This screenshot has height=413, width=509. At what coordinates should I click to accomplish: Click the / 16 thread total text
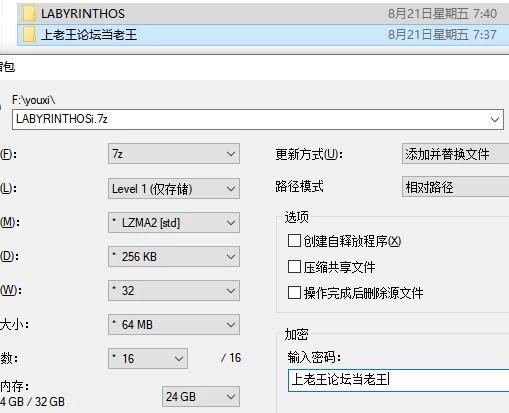231,358
